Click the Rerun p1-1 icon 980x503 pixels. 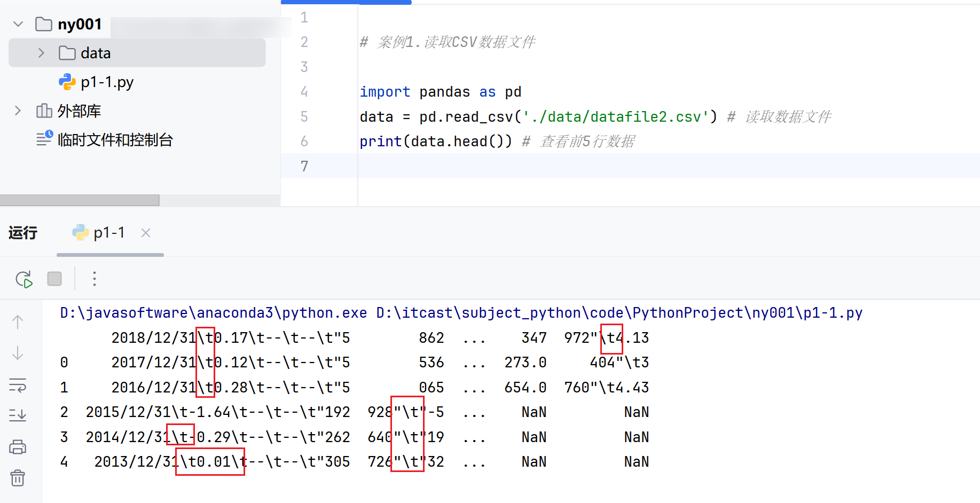click(24, 279)
